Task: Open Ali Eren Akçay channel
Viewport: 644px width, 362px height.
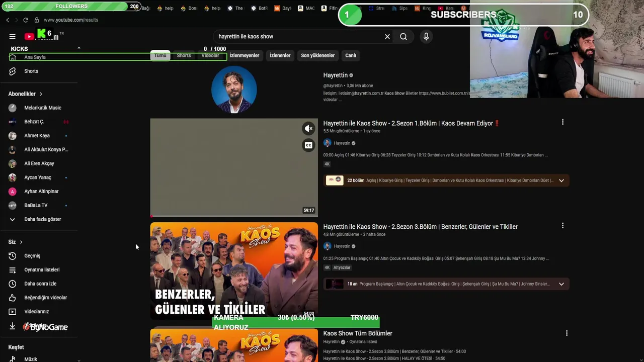Action: coord(39,163)
